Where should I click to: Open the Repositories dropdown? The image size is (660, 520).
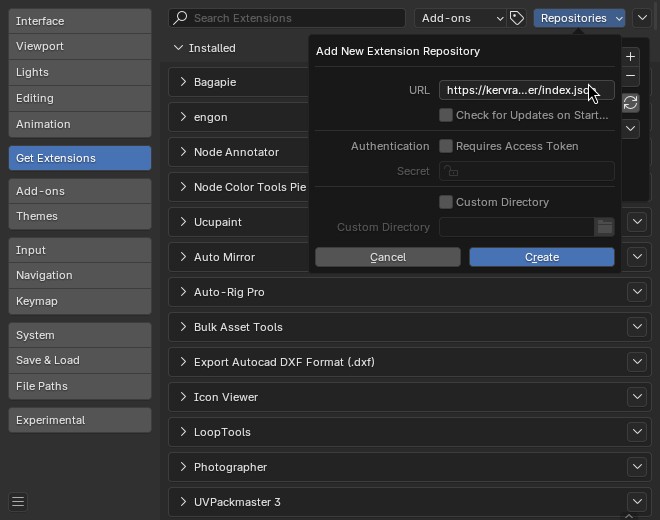[x=579, y=18]
